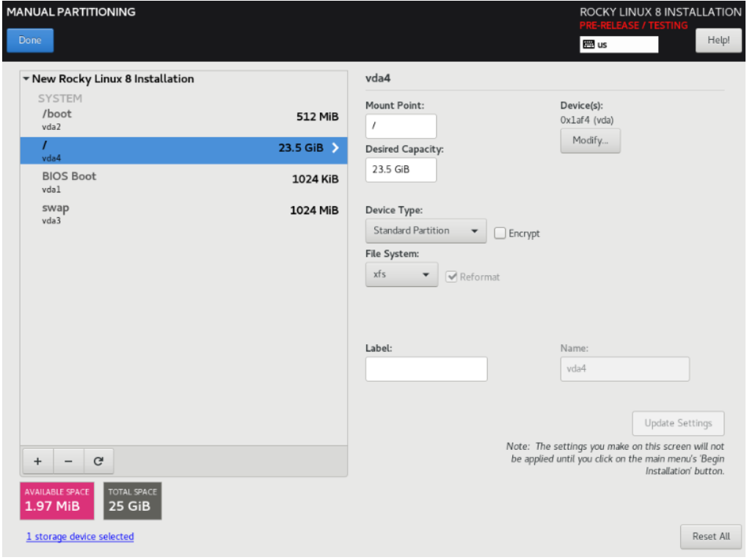747x560 pixels.
Task: Click the SYSTEM group heading
Action: pos(60,98)
